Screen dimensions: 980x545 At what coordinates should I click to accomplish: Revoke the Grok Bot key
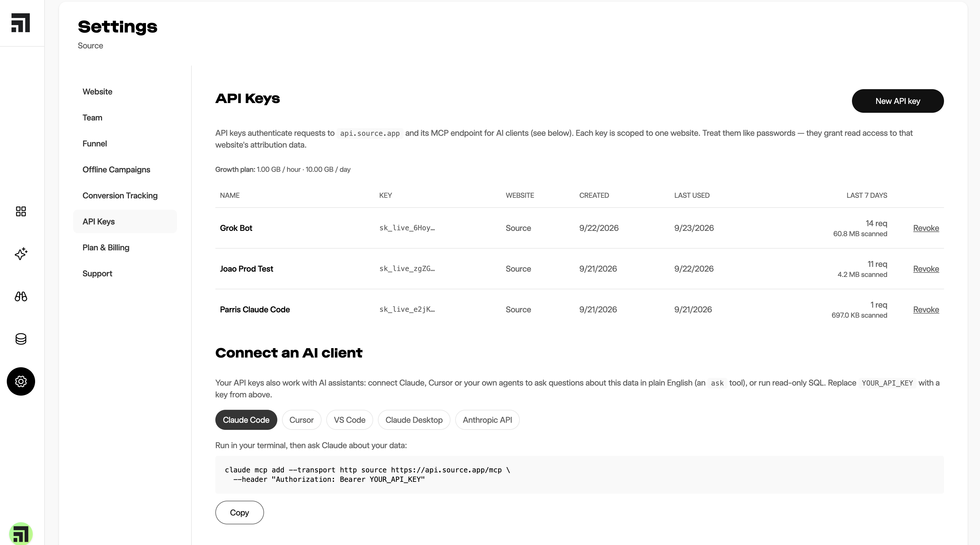(x=926, y=228)
